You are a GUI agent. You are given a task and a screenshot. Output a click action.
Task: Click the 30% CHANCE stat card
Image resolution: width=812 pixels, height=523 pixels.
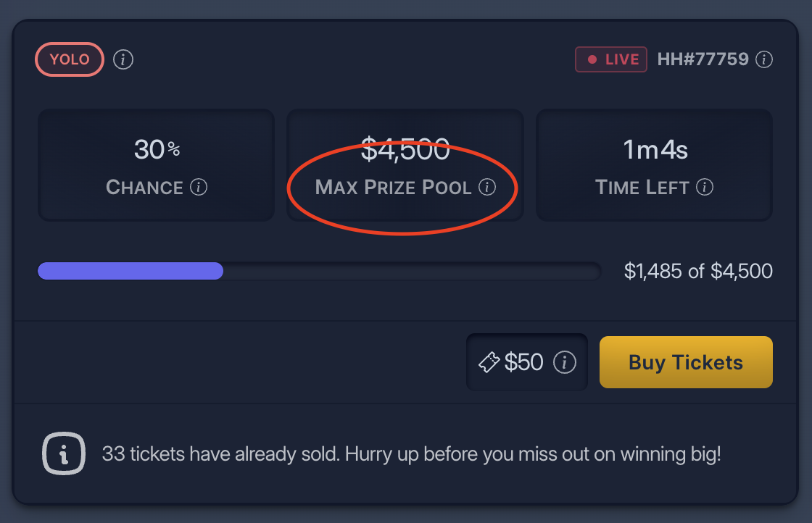click(x=156, y=164)
